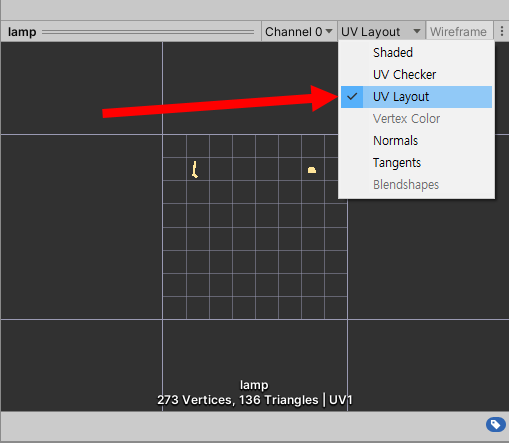
Task: Click the lamp name in the preview footer
Action: [x=254, y=385]
